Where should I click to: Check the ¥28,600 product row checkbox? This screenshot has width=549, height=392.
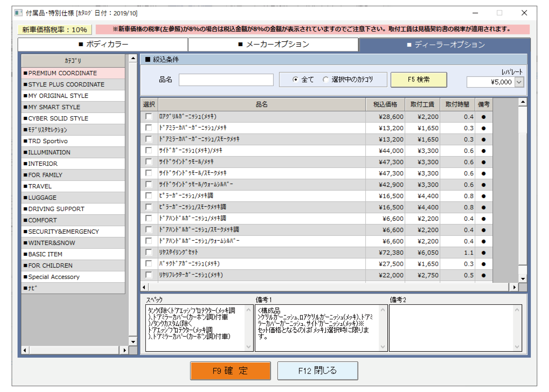[149, 117]
